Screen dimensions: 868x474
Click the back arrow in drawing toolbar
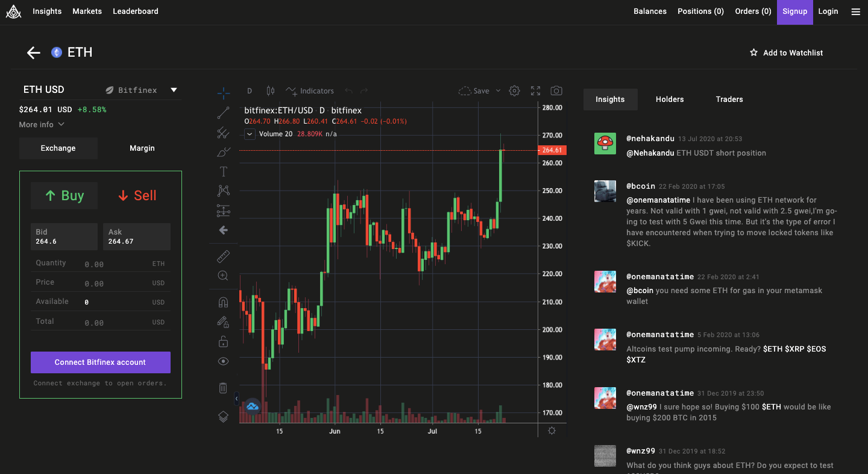click(x=223, y=230)
